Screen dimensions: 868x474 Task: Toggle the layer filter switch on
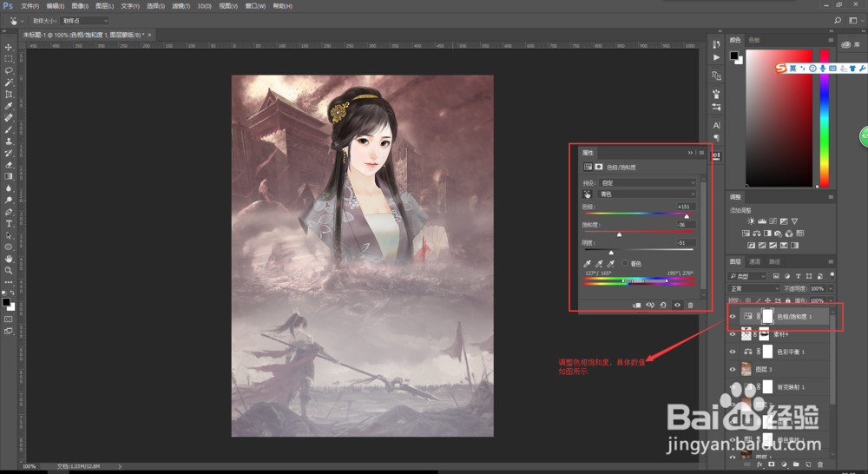pyautogui.click(x=832, y=275)
